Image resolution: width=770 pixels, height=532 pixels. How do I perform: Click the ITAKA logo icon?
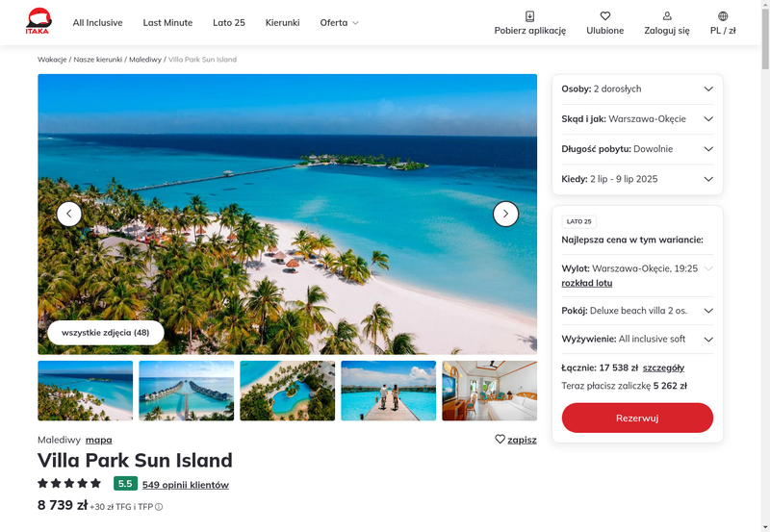(38, 21)
